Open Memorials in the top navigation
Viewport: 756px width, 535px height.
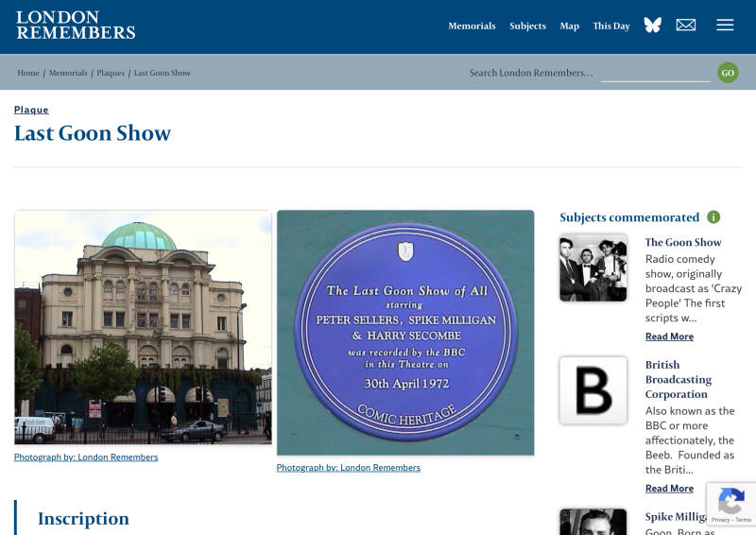pyautogui.click(x=472, y=26)
